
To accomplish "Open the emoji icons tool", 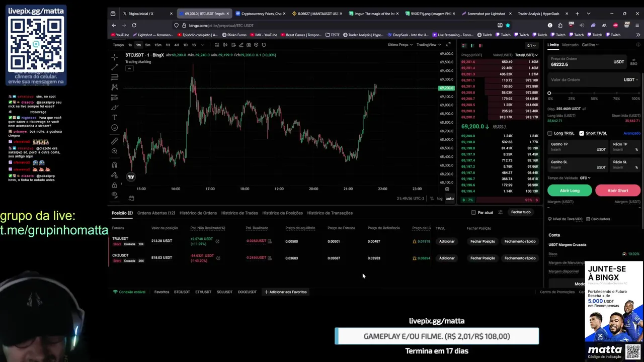I will (x=115, y=128).
